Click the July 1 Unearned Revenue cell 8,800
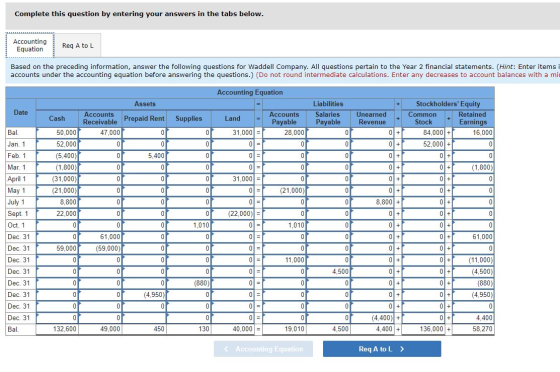The width and height of the screenshot is (560, 372). 372,202
